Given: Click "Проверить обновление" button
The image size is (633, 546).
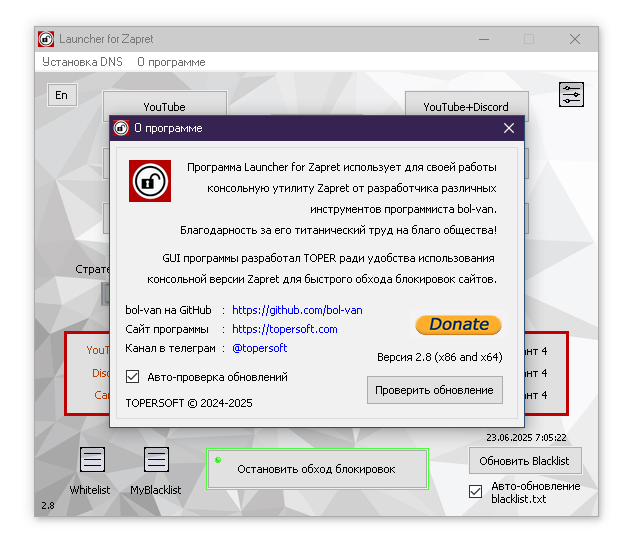Looking at the screenshot, I should (434, 390).
